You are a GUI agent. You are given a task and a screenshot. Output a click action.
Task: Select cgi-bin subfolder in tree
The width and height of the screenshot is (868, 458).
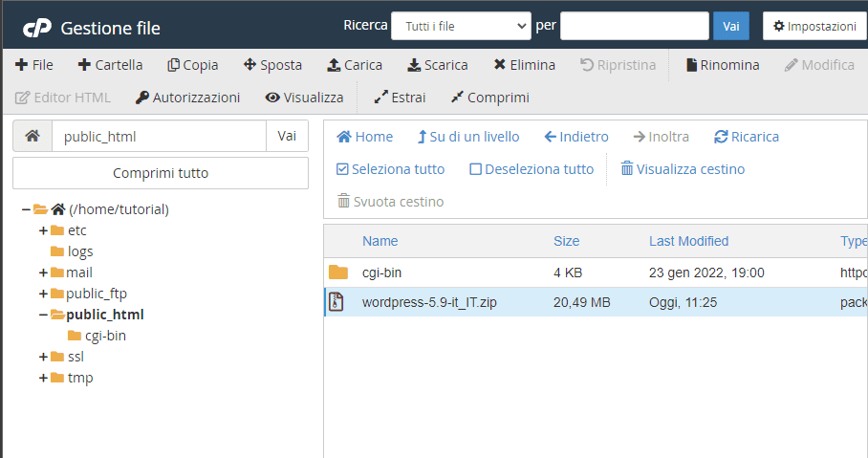tap(105, 336)
